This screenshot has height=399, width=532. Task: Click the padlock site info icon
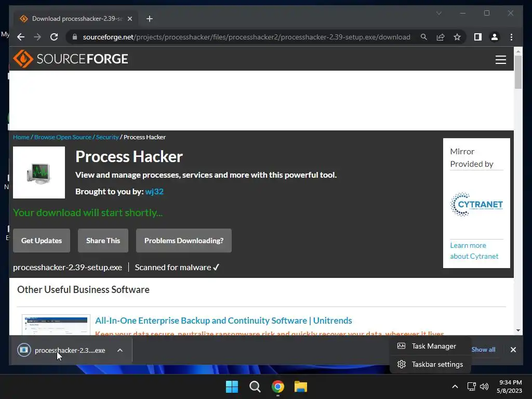75,37
